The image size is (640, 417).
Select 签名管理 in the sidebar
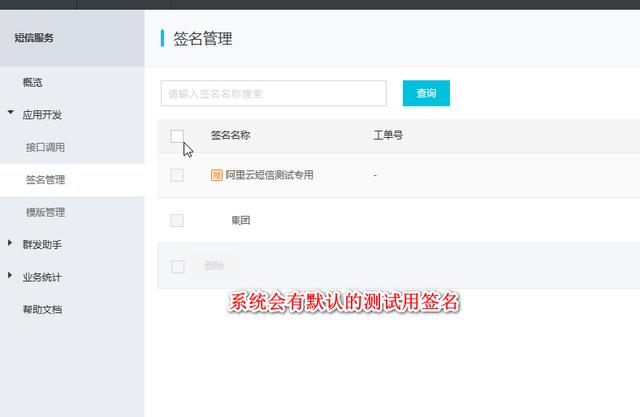(x=45, y=180)
